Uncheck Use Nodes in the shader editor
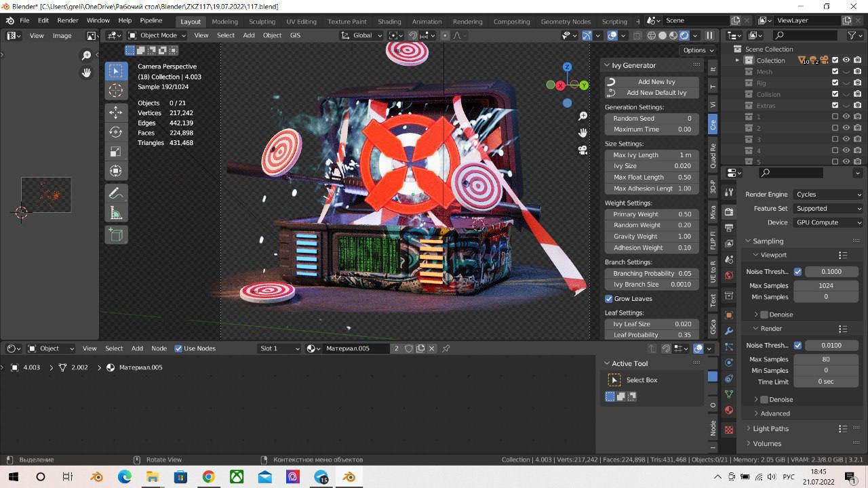 pyautogui.click(x=178, y=348)
